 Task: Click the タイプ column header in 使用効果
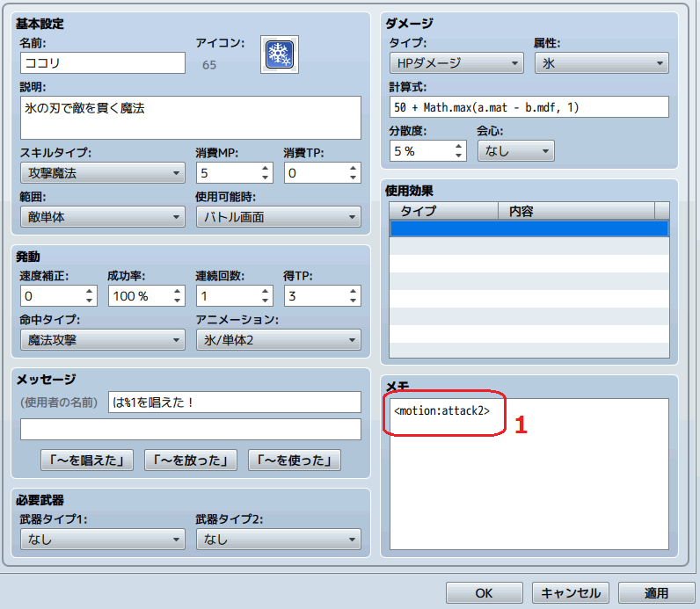tap(444, 211)
